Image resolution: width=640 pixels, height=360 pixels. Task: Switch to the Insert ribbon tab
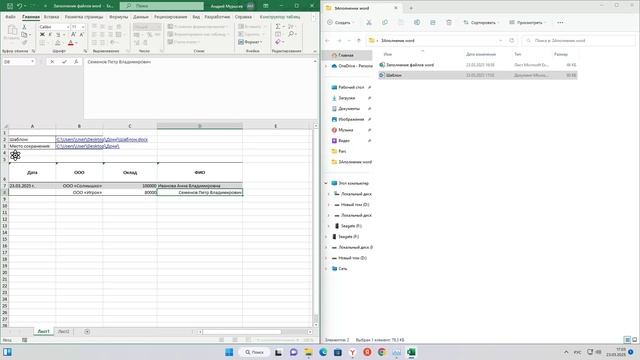(x=51, y=17)
